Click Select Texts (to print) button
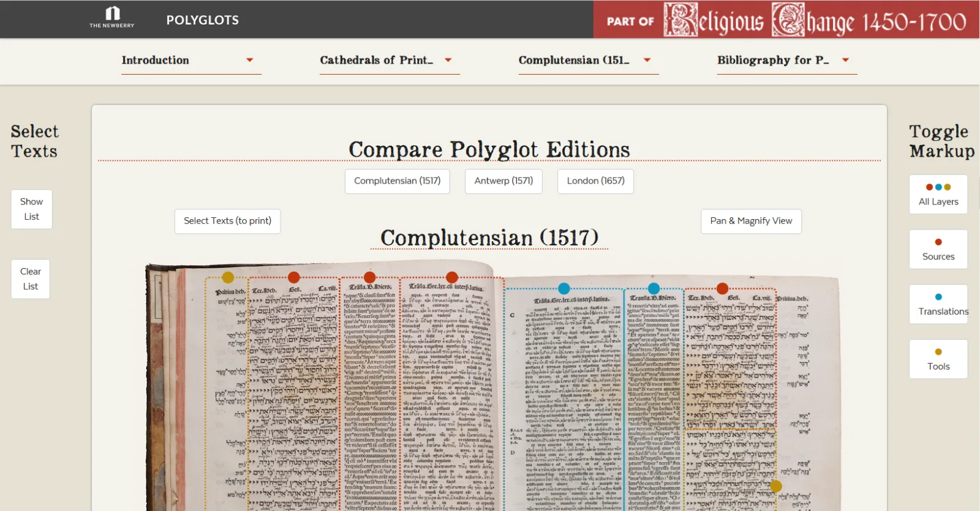The height and width of the screenshot is (511, 980). (x=227, y=221)
